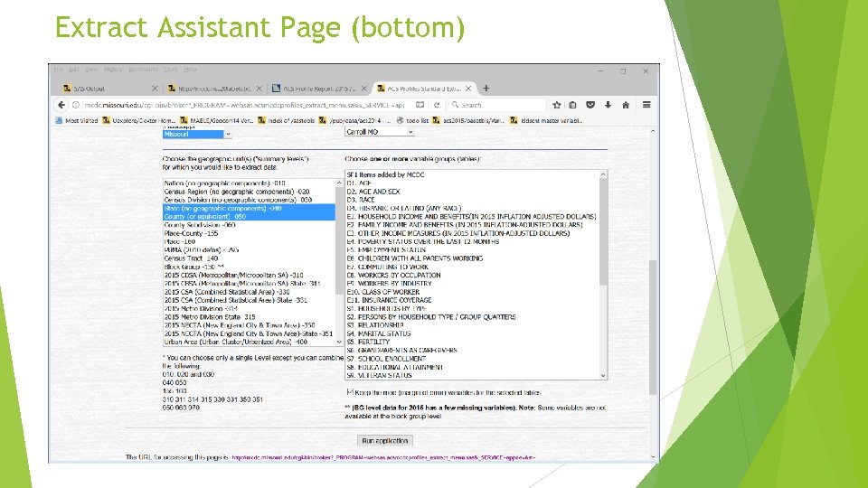The height and width of the screenshot is (488, 868).
Task: Open the File menu
Action: (x=59, y=70)
